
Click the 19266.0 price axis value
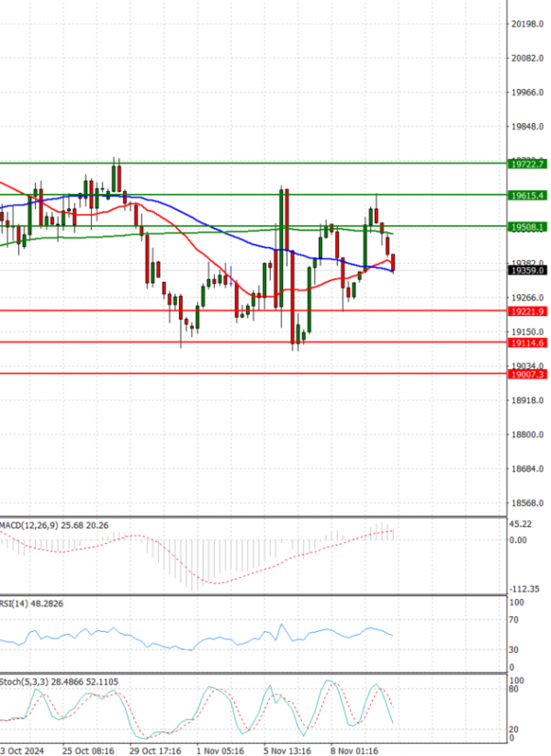(527, 298)
